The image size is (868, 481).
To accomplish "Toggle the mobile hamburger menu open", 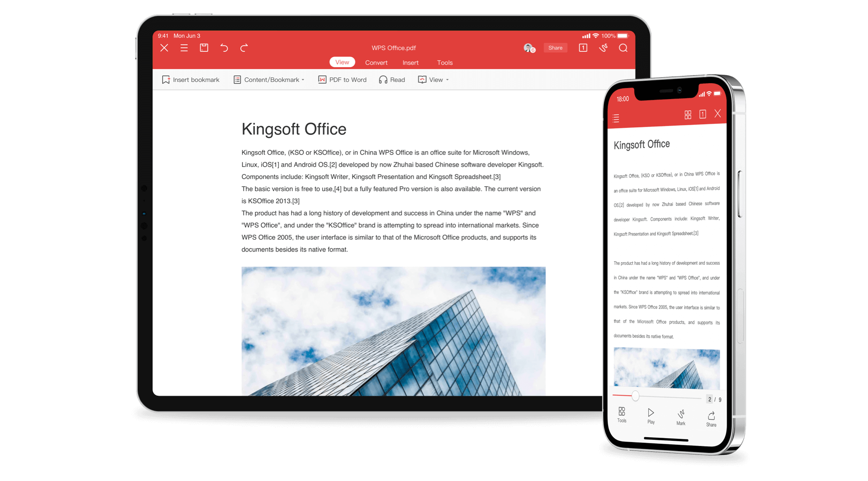I will (x=617, y=117).
